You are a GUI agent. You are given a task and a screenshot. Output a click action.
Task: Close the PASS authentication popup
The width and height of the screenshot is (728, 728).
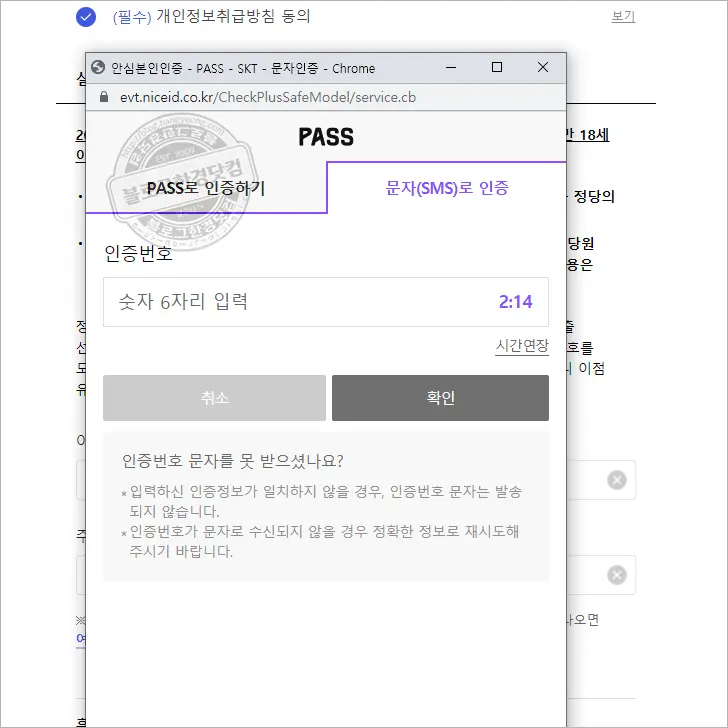tap(543, 67)
